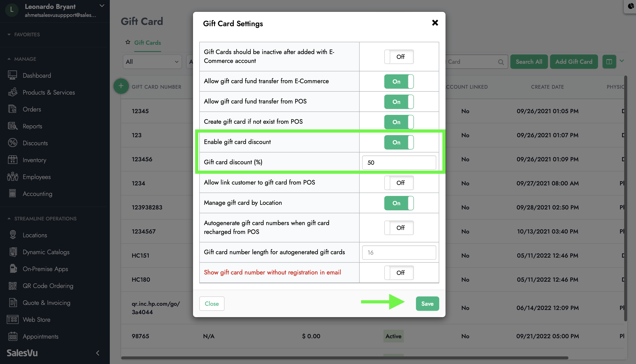Disable the Enable gift card discount toggle
Image resolution: width=636 pixels, height=364 pixels.
[399, 142]
